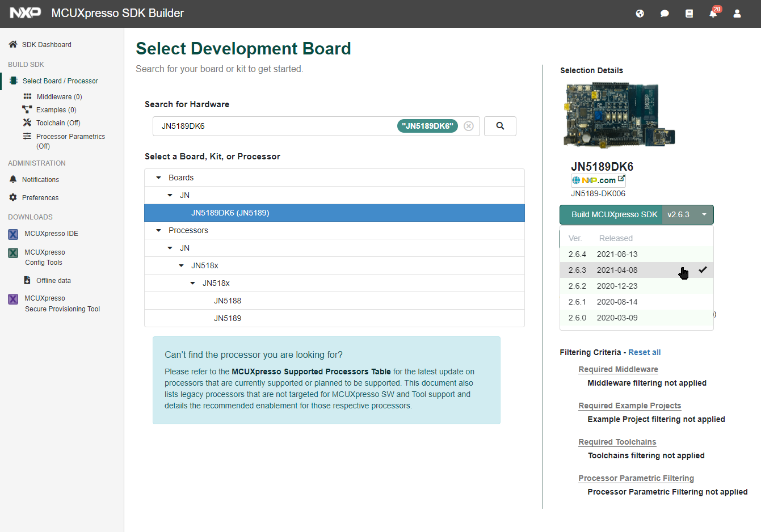Open Offline data download
The image size is (761, 532).
tap(53, 281)
